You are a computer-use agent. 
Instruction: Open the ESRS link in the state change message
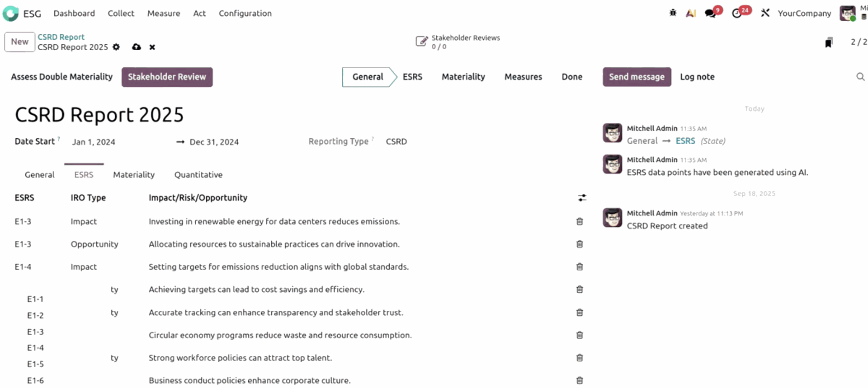pyautogui.click(x=685, y=140)
